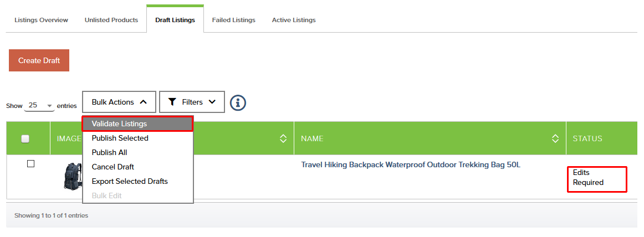Check the backpack listing row checkbox
The image size is (644, 237).
pyautogui.click(x=31, y=163)
